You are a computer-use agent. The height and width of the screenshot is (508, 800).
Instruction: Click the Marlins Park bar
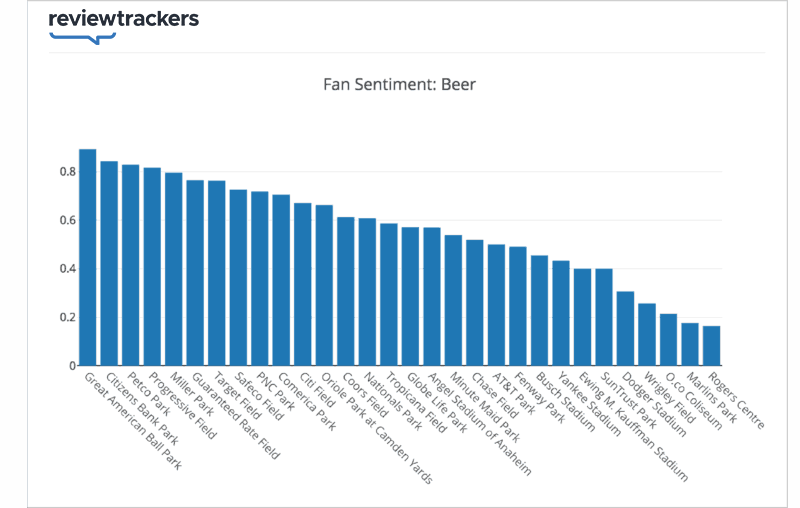(x=690, y=344)
